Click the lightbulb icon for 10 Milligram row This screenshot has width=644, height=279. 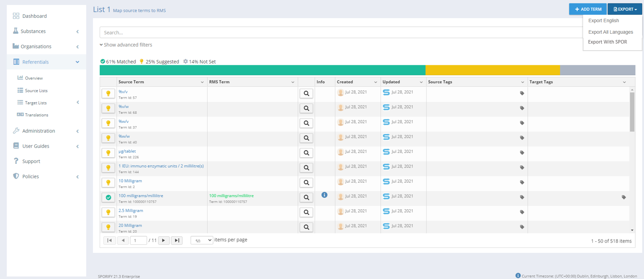[x=108, y=183]
